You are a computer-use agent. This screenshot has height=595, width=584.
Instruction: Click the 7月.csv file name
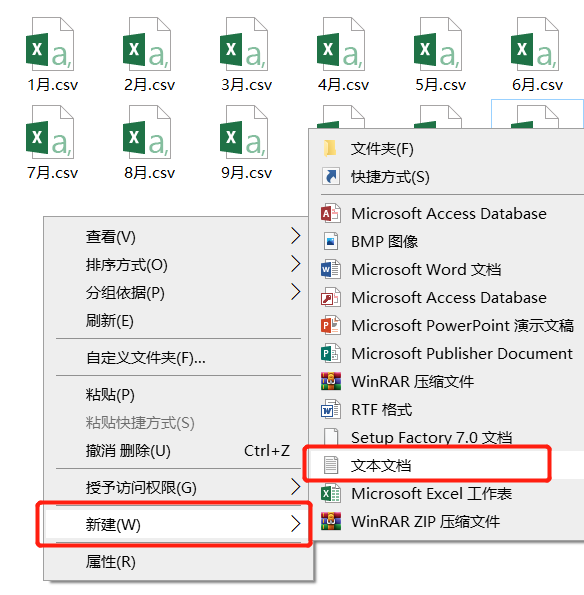52,173
